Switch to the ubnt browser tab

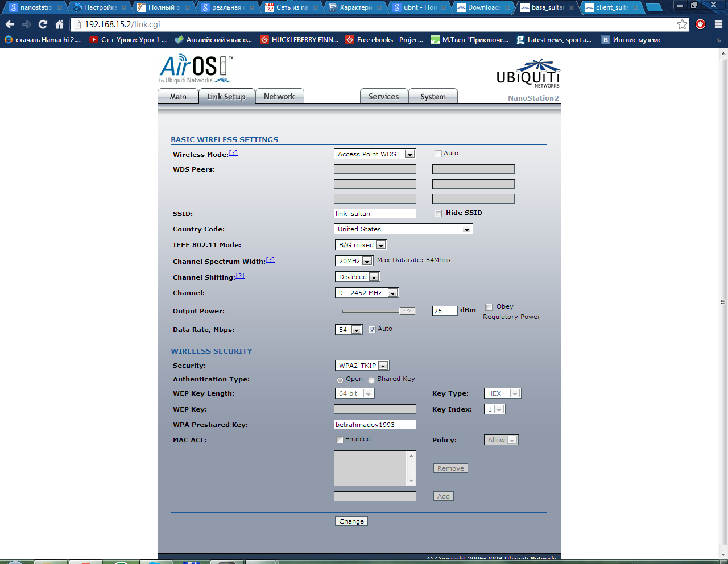click(420, 8)
